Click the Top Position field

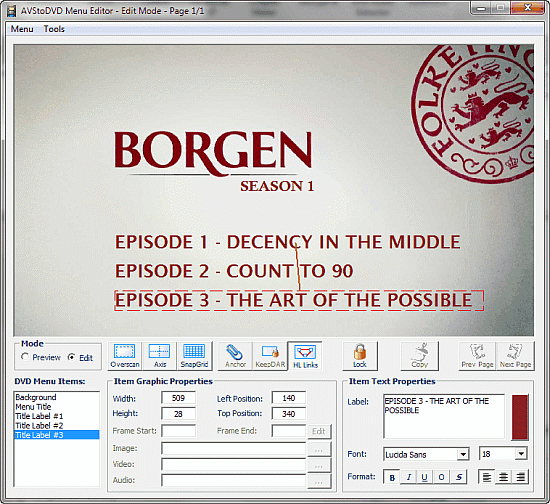[289, 414]
